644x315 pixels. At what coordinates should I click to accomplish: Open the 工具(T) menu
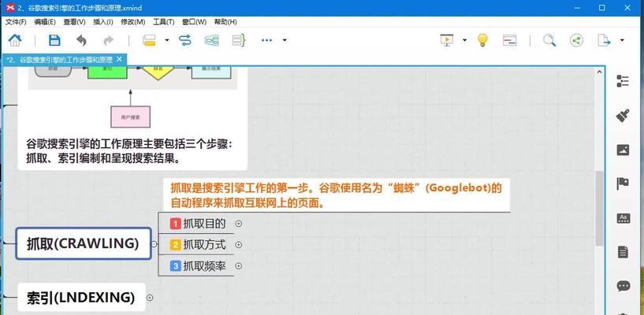163,22
